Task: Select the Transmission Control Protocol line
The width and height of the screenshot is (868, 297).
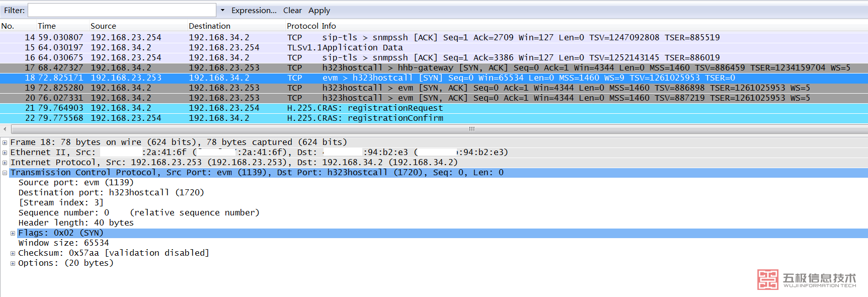Action: pos(438,173)
